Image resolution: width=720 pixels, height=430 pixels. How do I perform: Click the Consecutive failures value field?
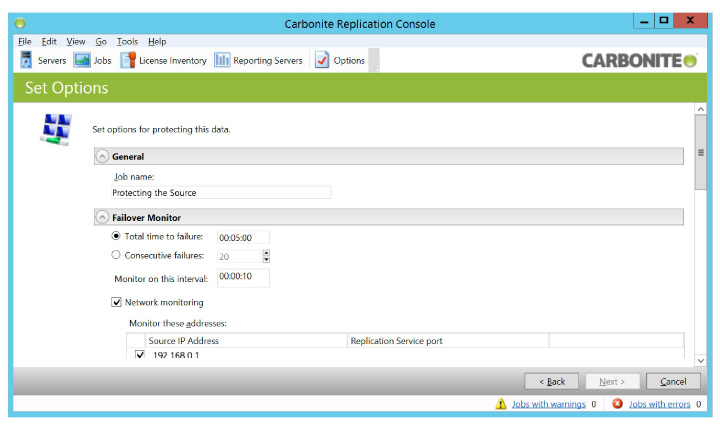[x=239, y=256]
